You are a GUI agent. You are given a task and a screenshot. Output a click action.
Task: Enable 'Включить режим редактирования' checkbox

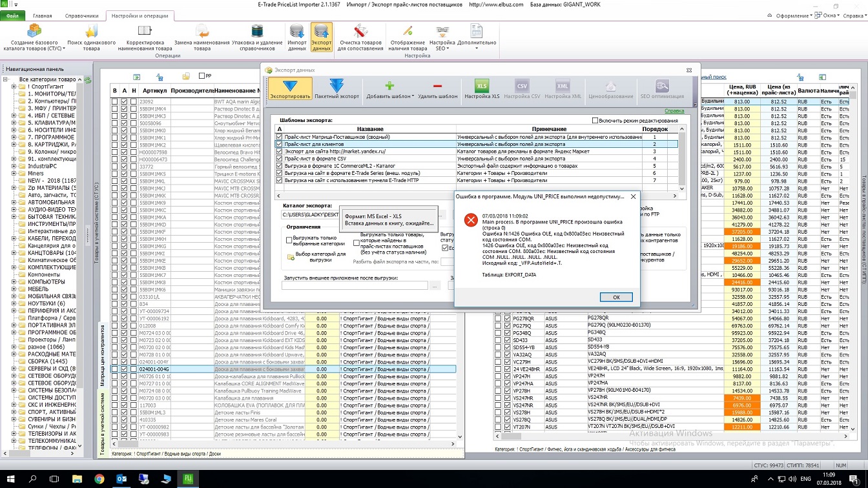(x=595, y=121)
